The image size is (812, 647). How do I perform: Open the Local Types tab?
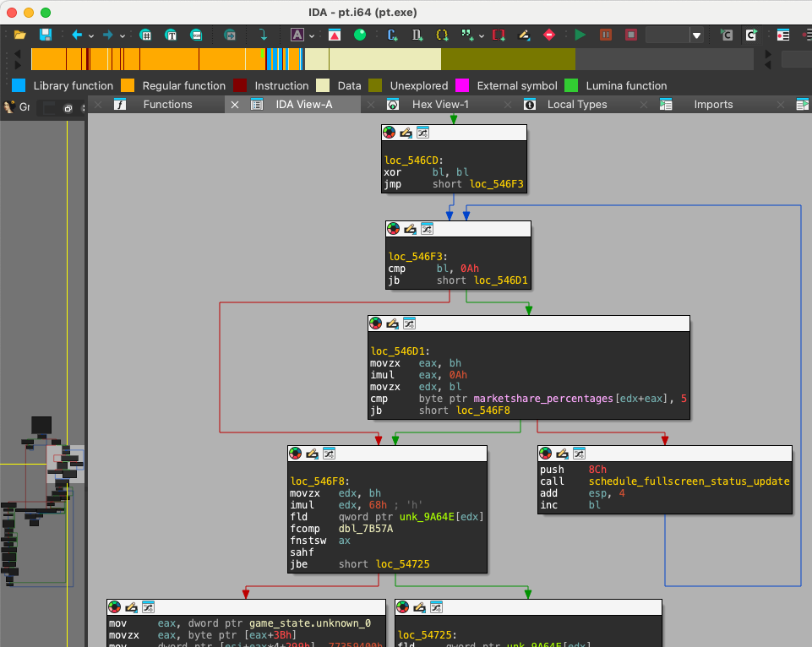(577, 105)
